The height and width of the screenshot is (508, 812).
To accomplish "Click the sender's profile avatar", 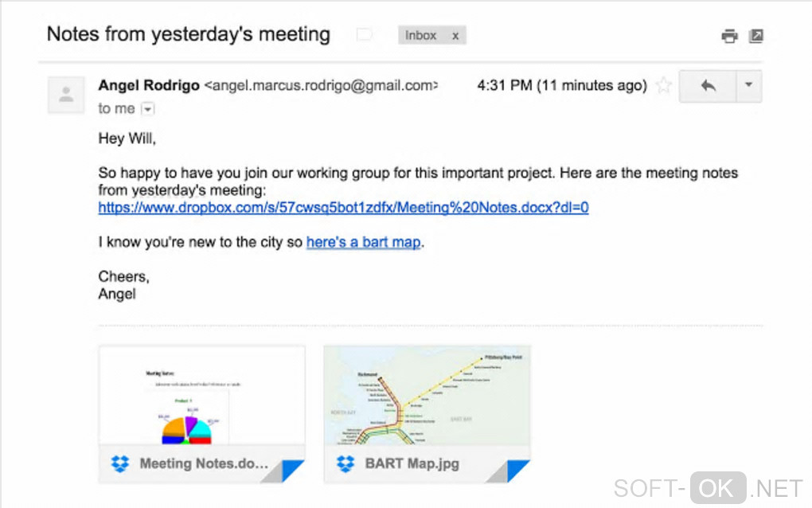I will [x=67, y=95].
